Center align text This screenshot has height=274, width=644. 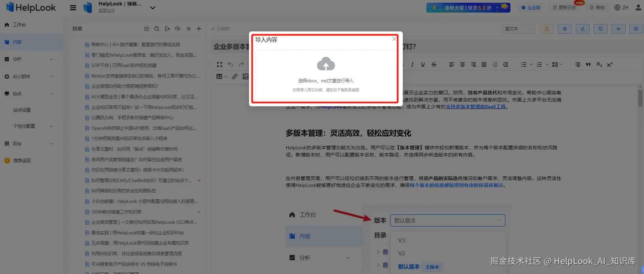(x=463, y=64)
